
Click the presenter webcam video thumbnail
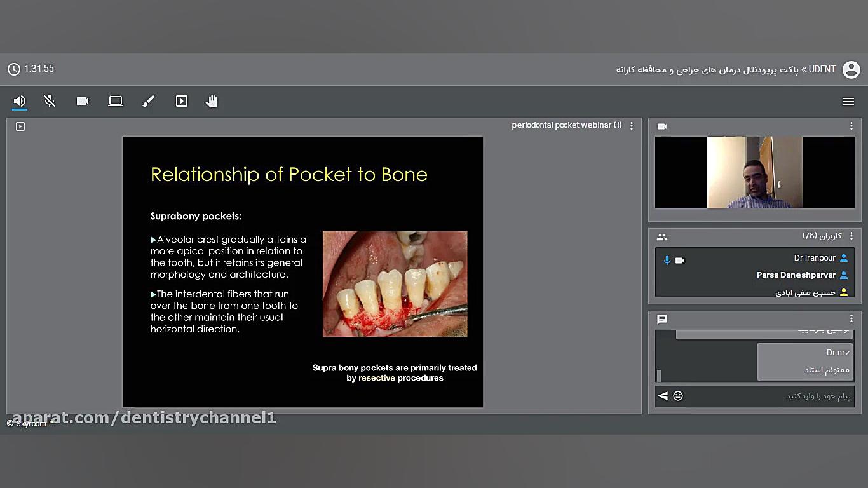pyautogui.click(x=754, y=172)
